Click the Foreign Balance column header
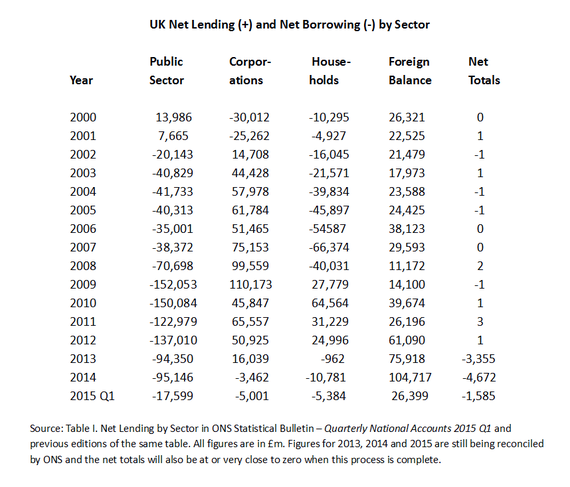The image size is (570, 487). point(410,71)
